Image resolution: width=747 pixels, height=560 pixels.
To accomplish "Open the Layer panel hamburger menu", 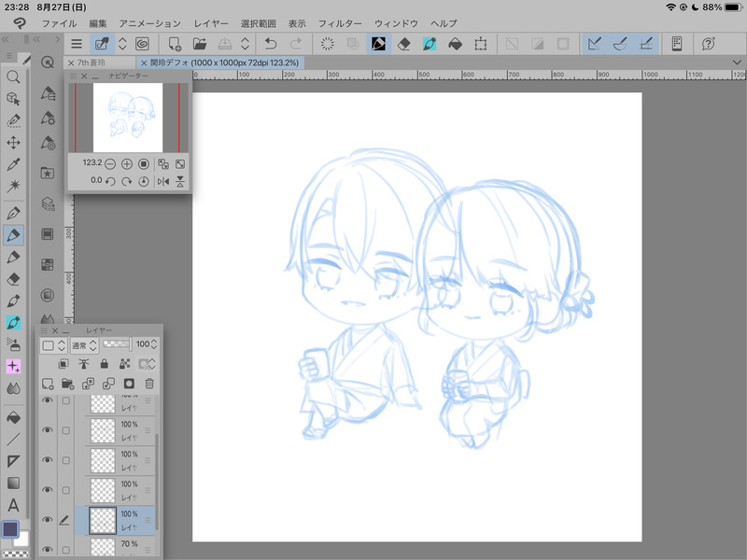I will [x=44, y=330].
